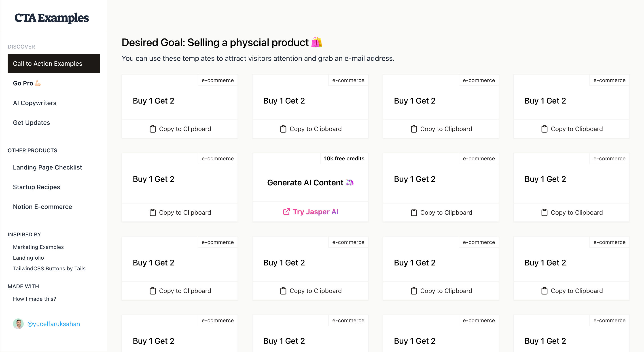
Task: Open the Call to Action Examples menu item
Action: 53,64
